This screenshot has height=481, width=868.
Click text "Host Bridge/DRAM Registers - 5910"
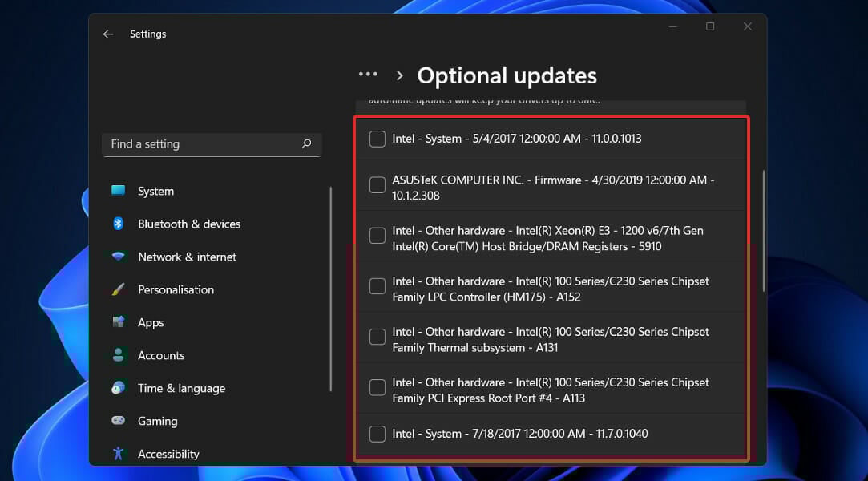point(571,246)
